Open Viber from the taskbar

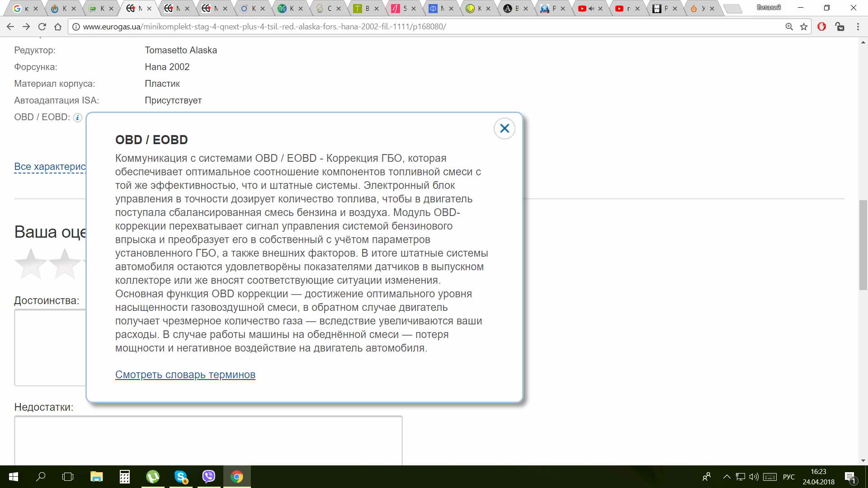(208, 476)
